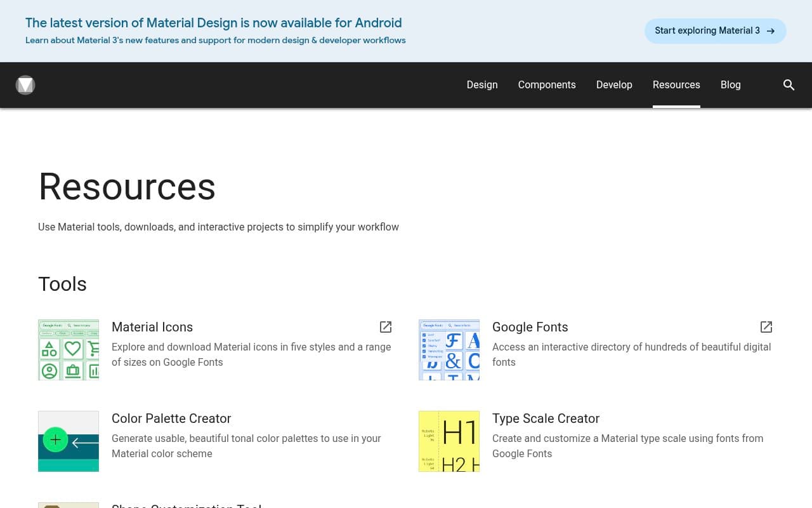Open the search icon in the navigation bar
The height and width of the screenshot is (508, 812).
click(x=789, y=84)
